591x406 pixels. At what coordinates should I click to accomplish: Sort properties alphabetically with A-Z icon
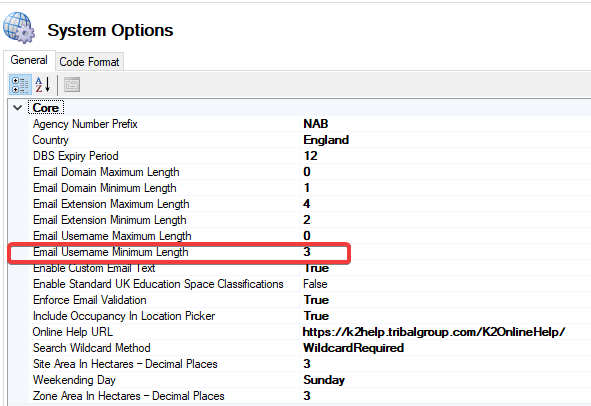(x=43, y=85)
